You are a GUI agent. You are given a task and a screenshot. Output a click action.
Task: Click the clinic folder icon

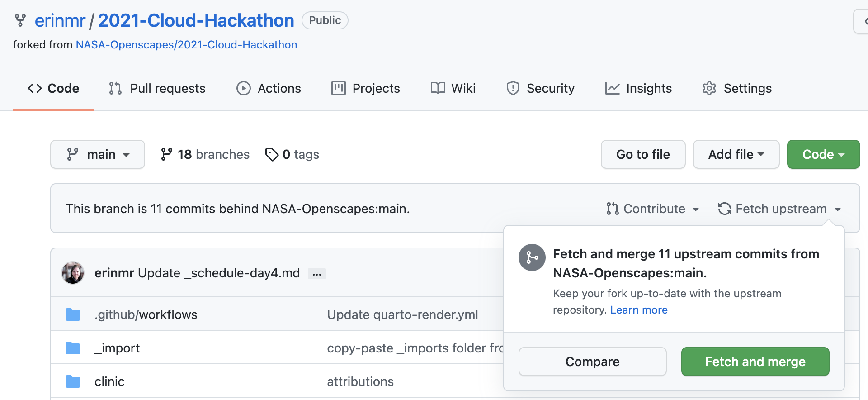click(73, 381)
